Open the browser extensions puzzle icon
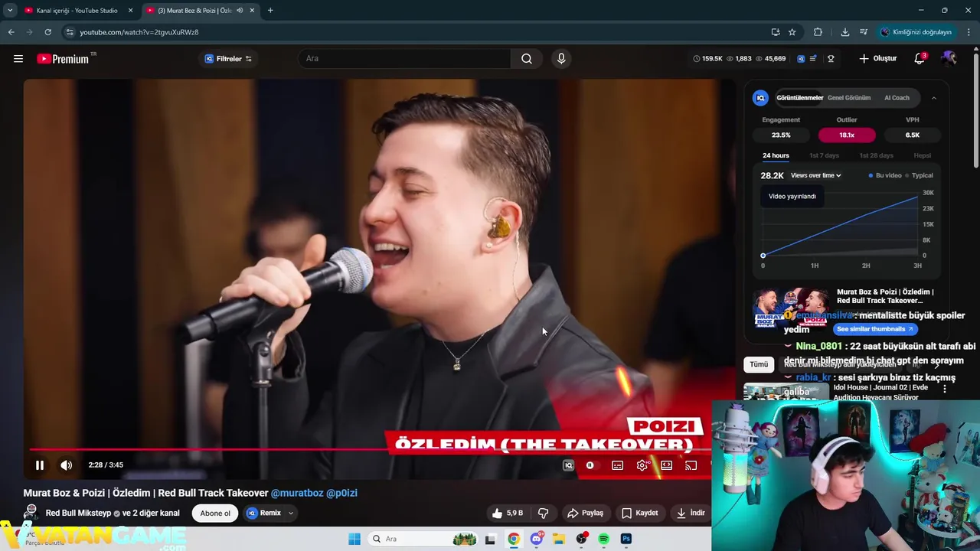Screen dimensions: 980x551 [x=818, y=32]
